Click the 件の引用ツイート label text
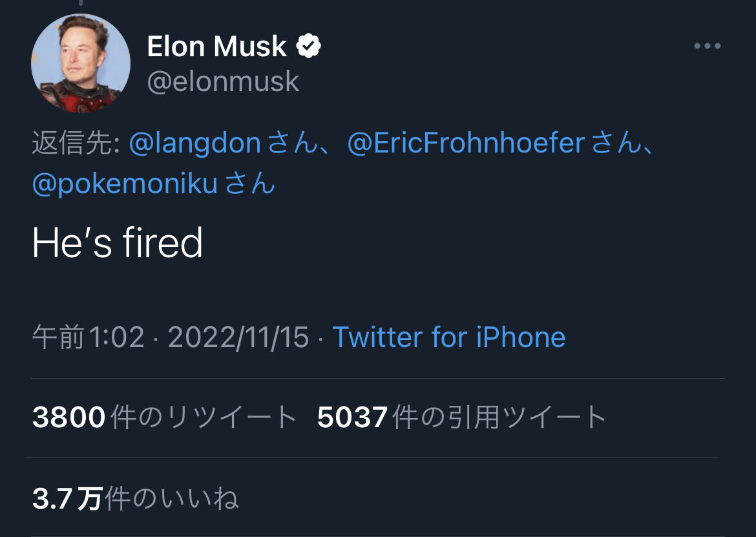The height and width of the screenshot is (537, 756). 499,417
